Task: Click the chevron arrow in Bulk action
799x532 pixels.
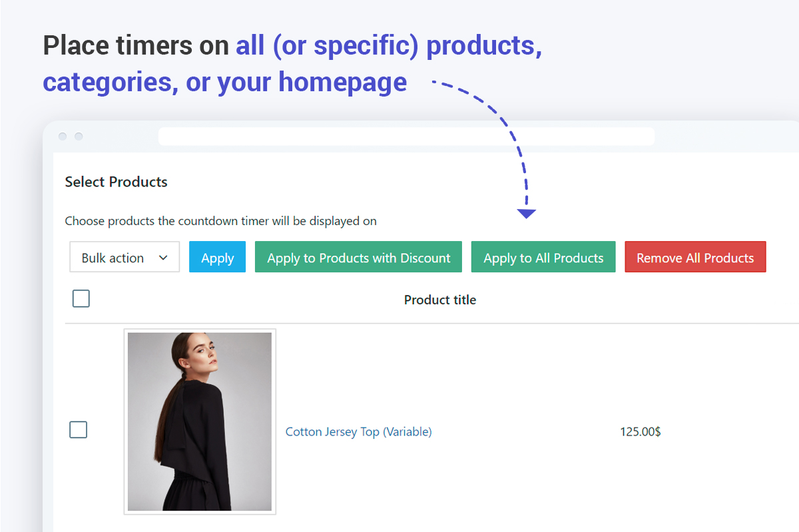Action: tap(163, 258)
